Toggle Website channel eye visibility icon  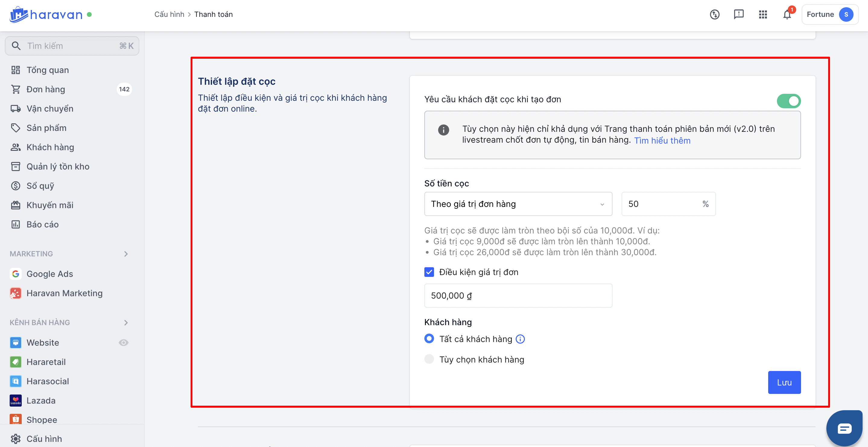tap(124, 343)
